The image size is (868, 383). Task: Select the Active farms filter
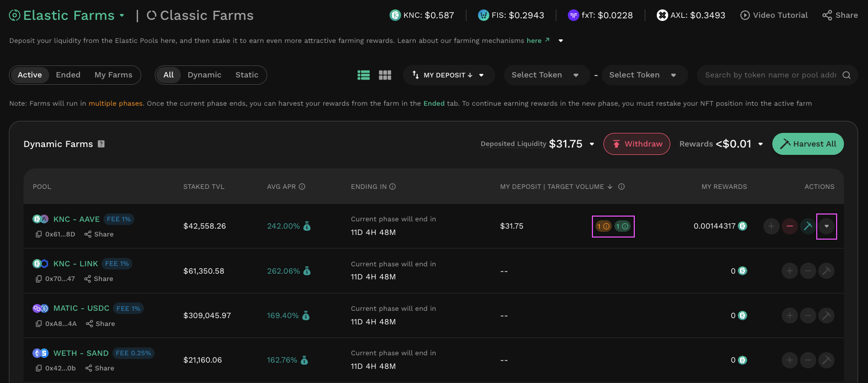30,75
